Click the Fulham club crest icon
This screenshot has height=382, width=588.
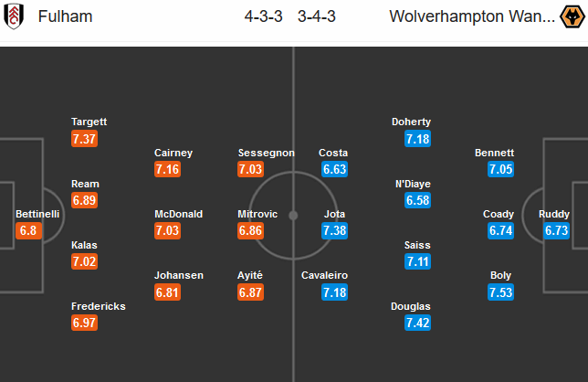point(15,16)
